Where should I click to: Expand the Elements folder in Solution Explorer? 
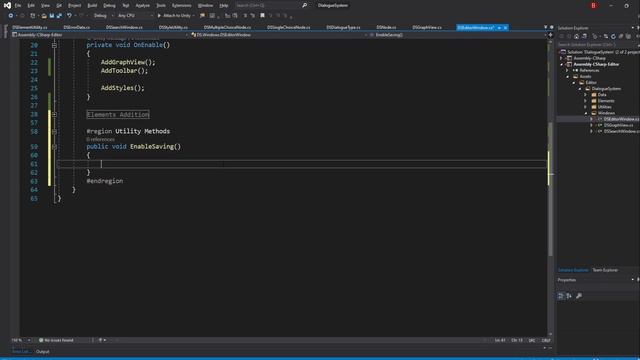[585, 101]
